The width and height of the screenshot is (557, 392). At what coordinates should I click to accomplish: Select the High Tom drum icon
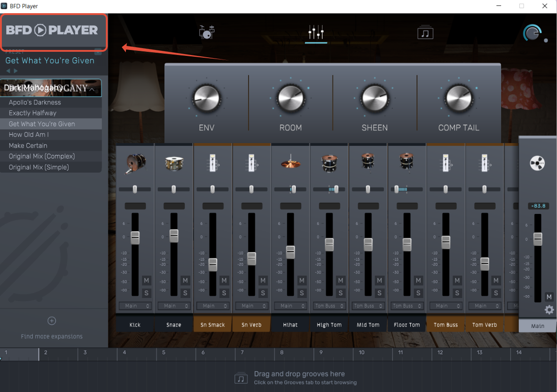tap(329, 164)
